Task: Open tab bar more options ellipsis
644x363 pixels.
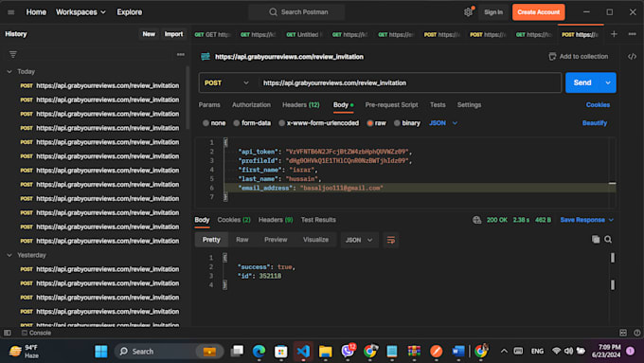Action: 632,34
